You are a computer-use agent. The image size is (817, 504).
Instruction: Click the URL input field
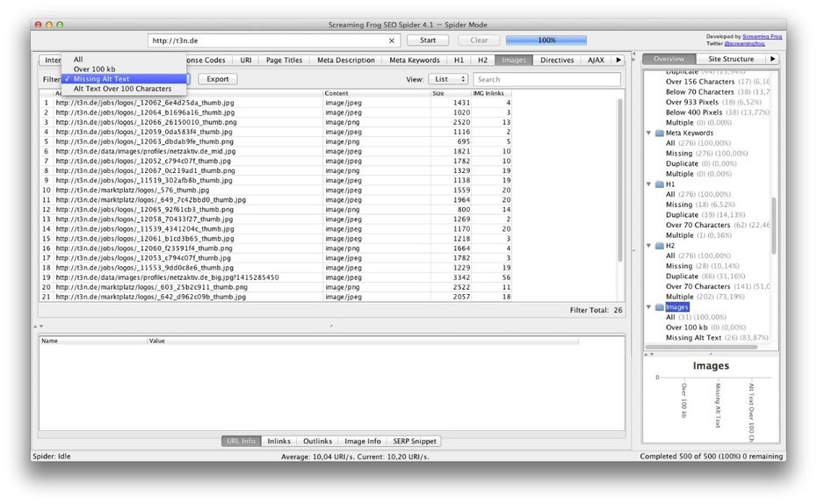tap(274, 40)
